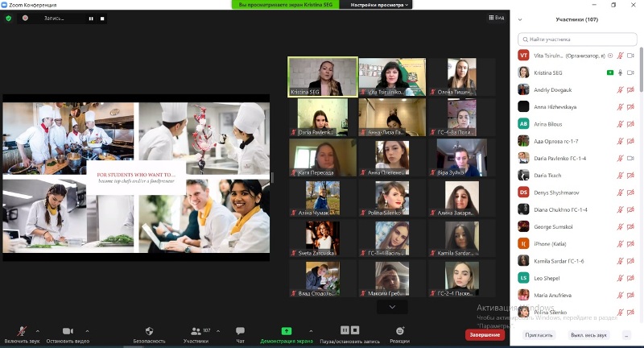
Task: Open screen share options arrow
Action: coord(311,331)
